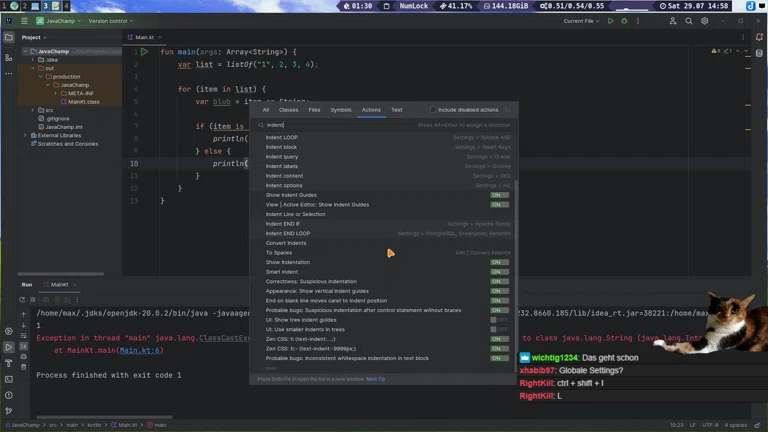Viewport: 768px width, 432px height.
Task: Expand the src folder
Action: [x=33, y=110]
